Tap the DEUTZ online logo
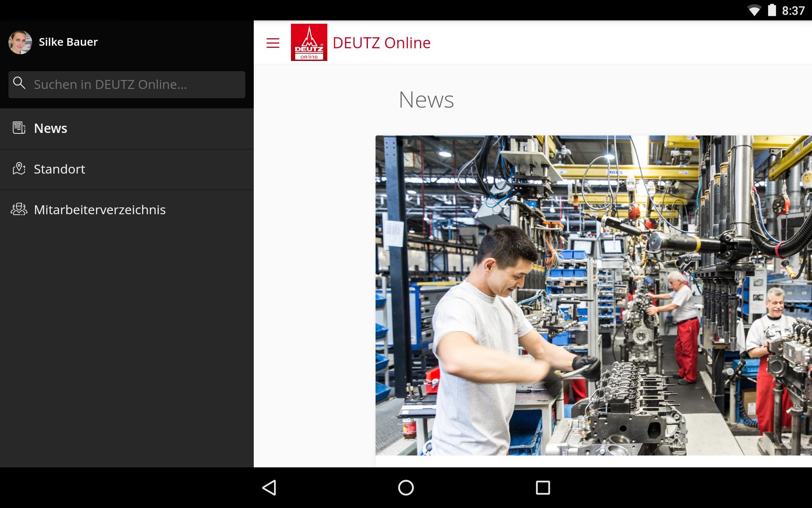812x508 pixels. (309, 42)
